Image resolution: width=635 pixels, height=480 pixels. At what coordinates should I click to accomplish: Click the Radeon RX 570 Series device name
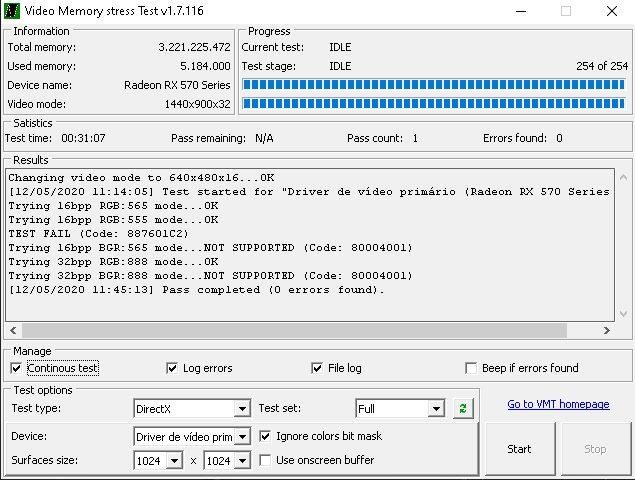[177, 85]
